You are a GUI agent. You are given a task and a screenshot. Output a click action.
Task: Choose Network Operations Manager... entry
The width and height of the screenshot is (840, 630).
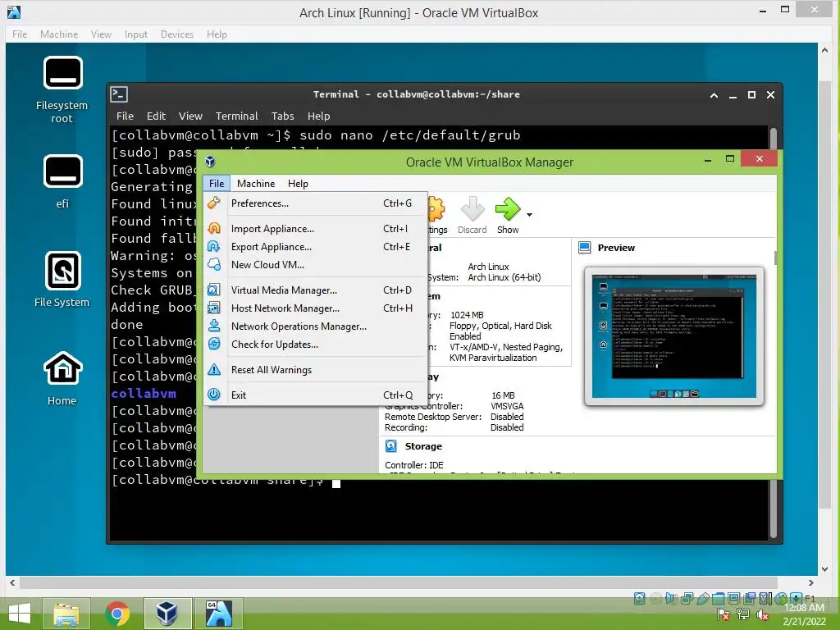click(x=316, y=326)
